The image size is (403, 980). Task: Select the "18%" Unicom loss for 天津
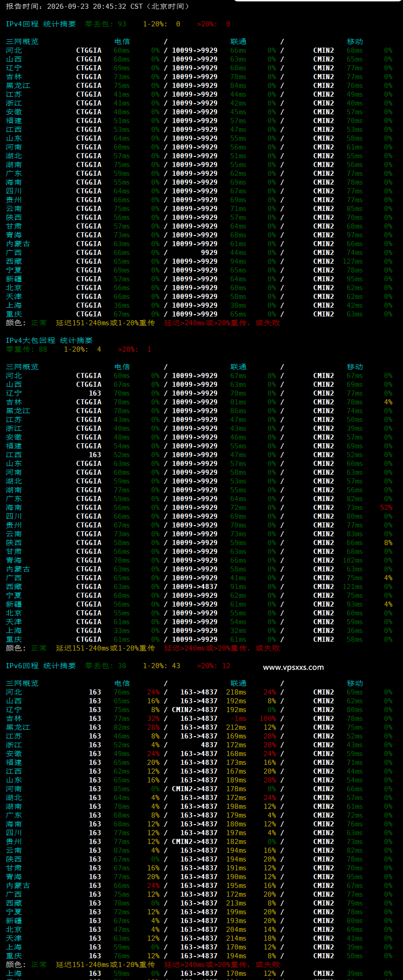(270, 938)
